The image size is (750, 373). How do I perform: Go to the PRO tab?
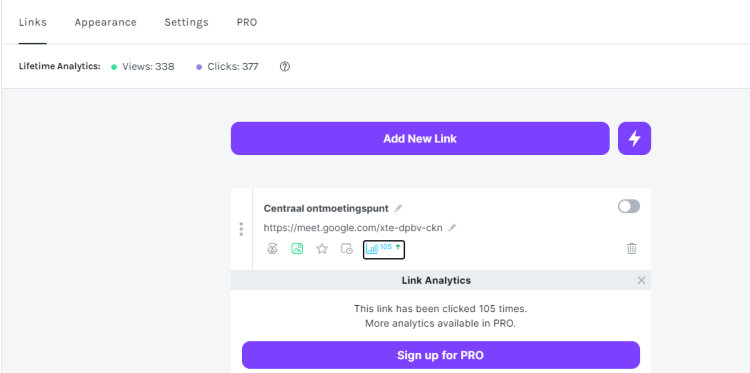(247, 22)
